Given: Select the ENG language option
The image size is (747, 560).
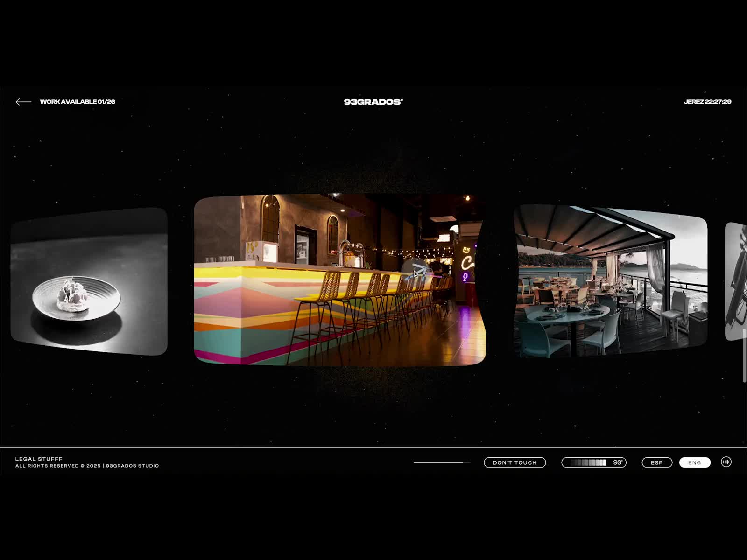Looking at the screenshot, I should coord(694,462).
